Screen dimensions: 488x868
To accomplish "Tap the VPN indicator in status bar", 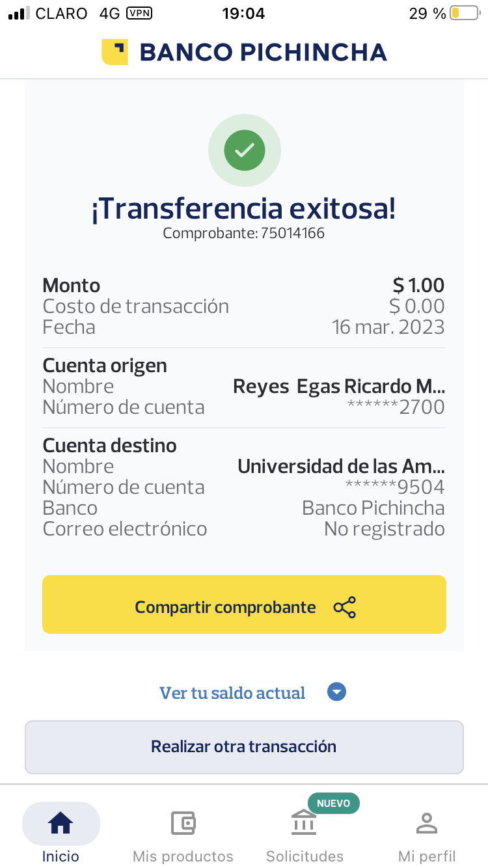I will (x=139, y=13).
